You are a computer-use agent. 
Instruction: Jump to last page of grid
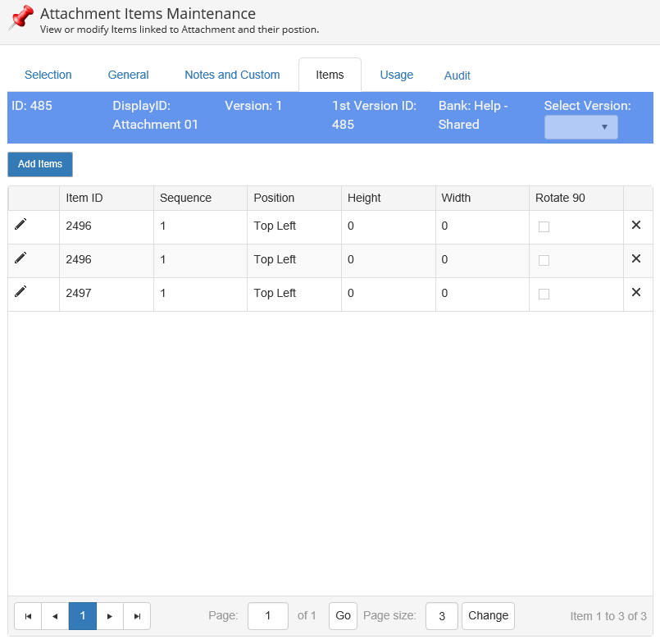coord(137,616)
